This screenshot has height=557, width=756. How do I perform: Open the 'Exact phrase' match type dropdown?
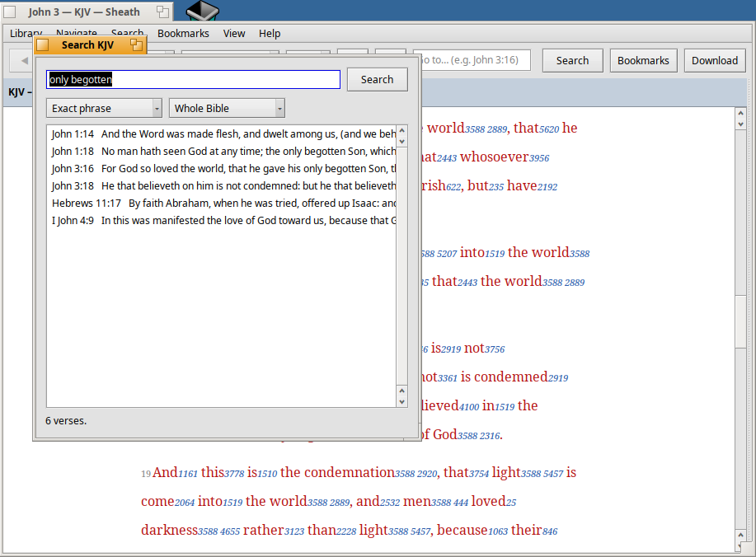(x=104, y=109)
